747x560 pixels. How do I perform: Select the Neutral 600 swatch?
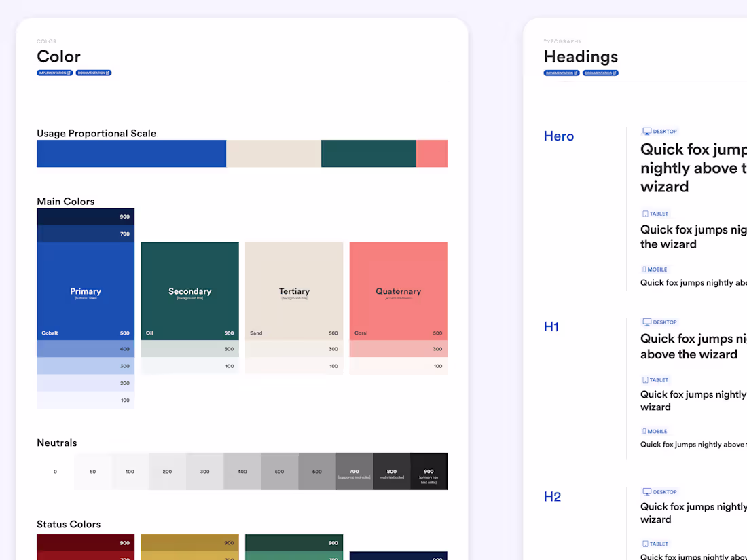coord(317,472)
